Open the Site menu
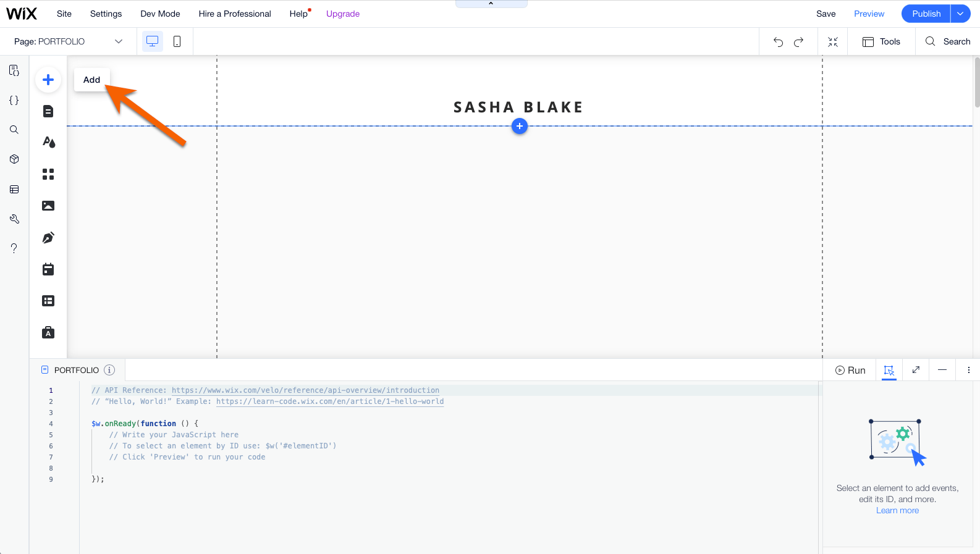Image resolution: width=980 pixels, height=554 pixels. 64,14
